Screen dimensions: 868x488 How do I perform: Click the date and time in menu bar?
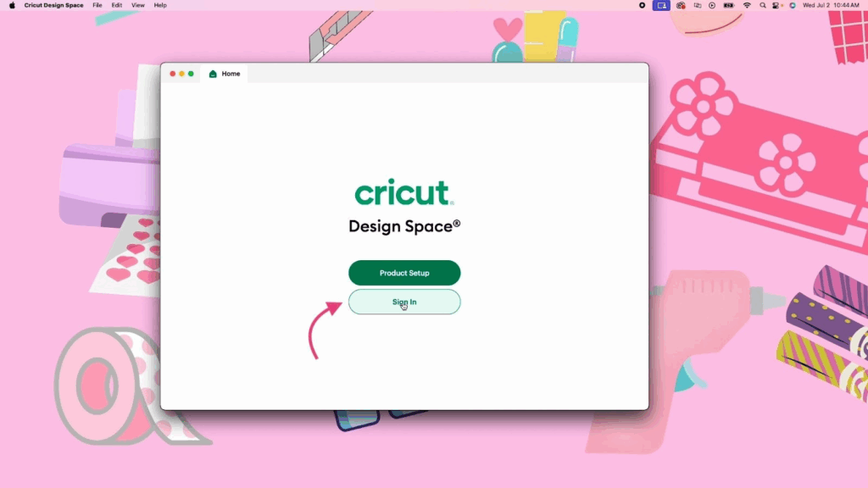click(831, 6)
